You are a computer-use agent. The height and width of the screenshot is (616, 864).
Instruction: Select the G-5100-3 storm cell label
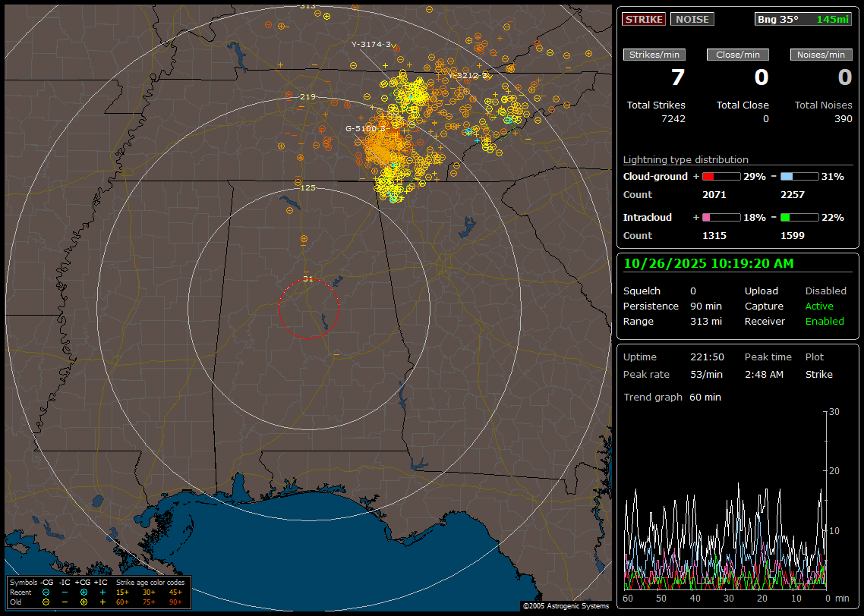tap(365, 128)
